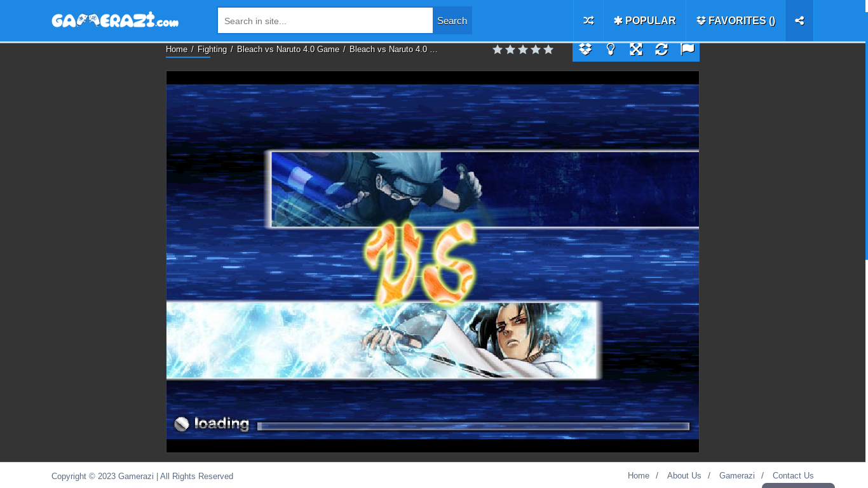Open Bleach vs Naruto 4.0 Game breadcrumb

288,49
